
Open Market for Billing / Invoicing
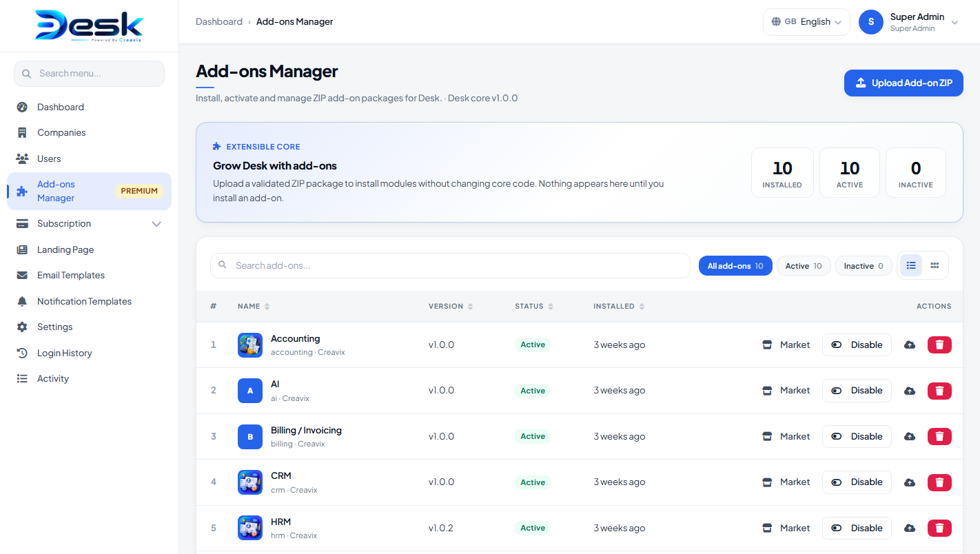786,436
